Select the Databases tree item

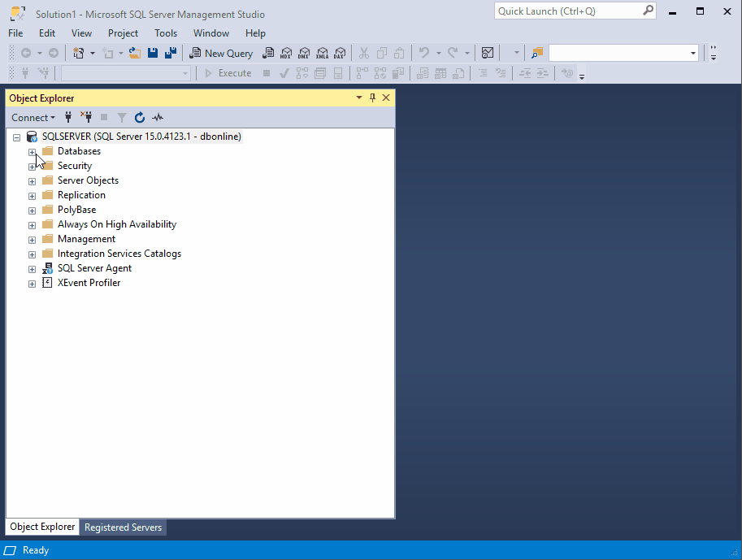(x=79, y=151)
